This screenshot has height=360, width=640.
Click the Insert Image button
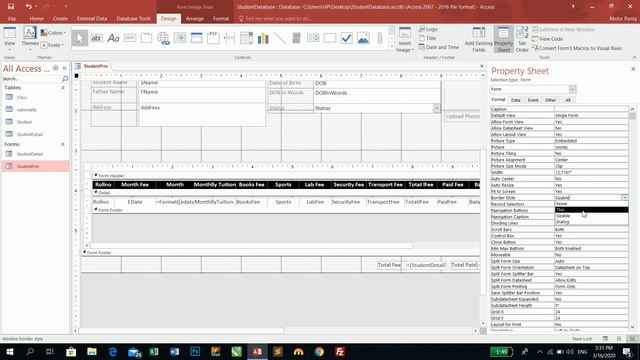[x=404, y=40]
